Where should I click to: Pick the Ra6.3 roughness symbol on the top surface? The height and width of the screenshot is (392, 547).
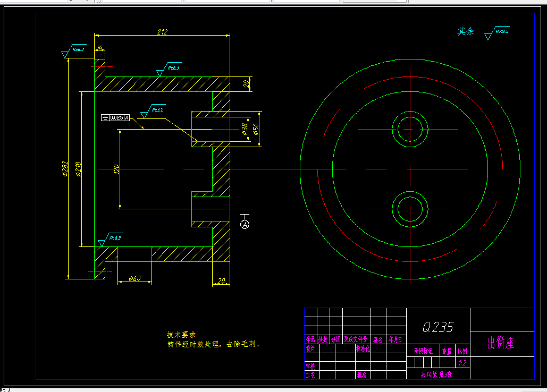(169, 69)
